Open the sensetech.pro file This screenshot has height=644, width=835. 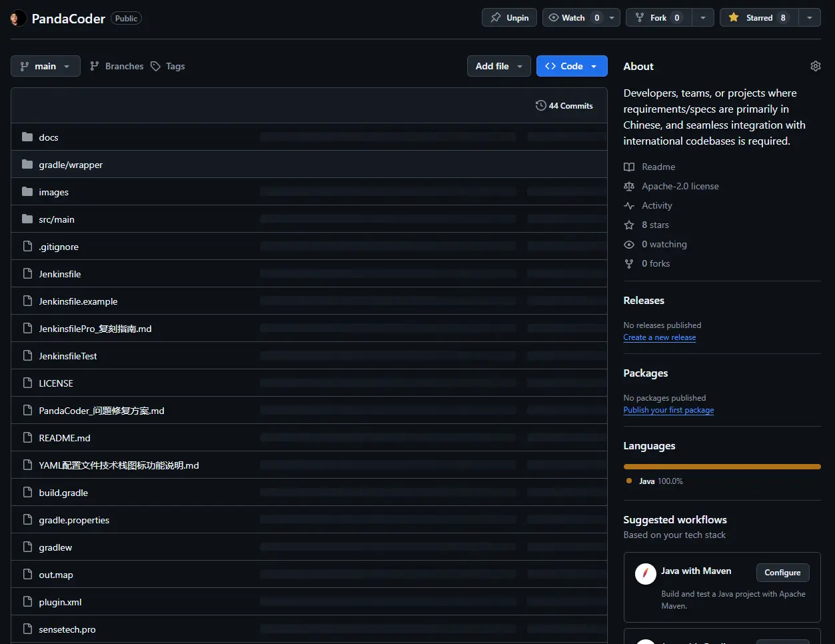tap(67, 629)
